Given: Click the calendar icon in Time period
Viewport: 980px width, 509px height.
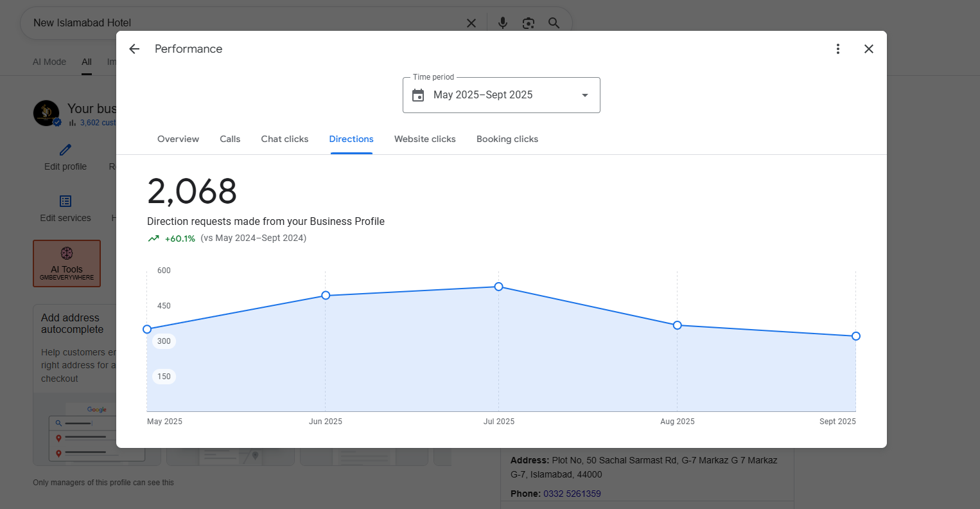Looking at the screenshot, I should [418, 95].
